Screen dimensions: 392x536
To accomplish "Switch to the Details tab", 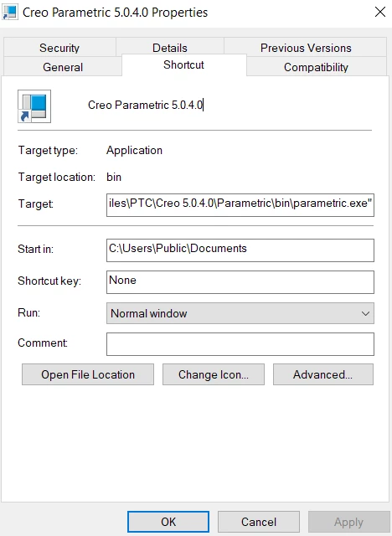I will tap(170, 48).
